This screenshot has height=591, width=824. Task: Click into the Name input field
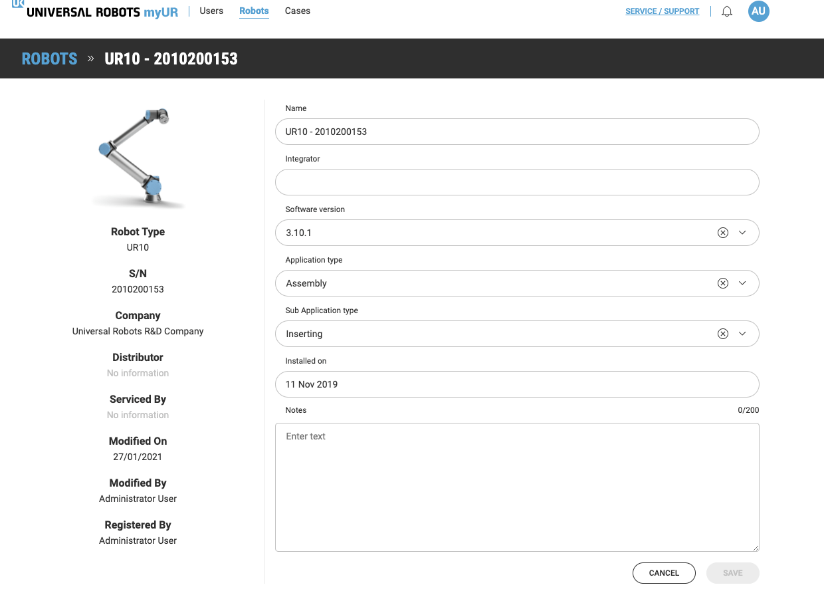tap(516, 131)
